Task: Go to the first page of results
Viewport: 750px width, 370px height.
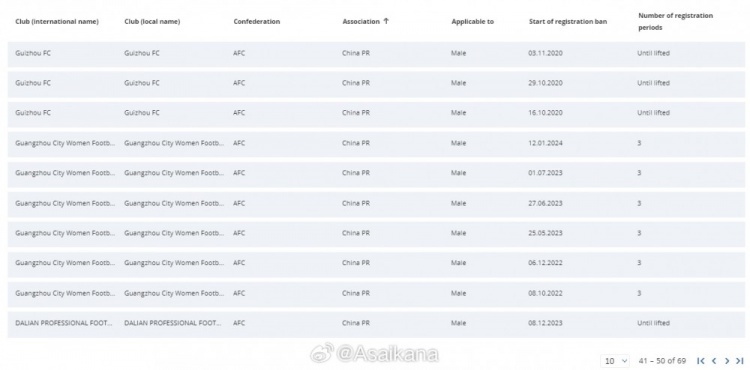Action: 701,361
